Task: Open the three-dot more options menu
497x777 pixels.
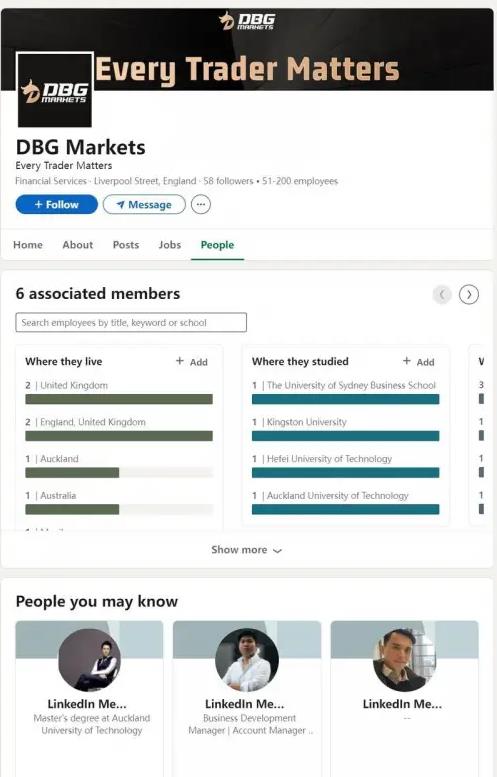Action: point(201,204)
